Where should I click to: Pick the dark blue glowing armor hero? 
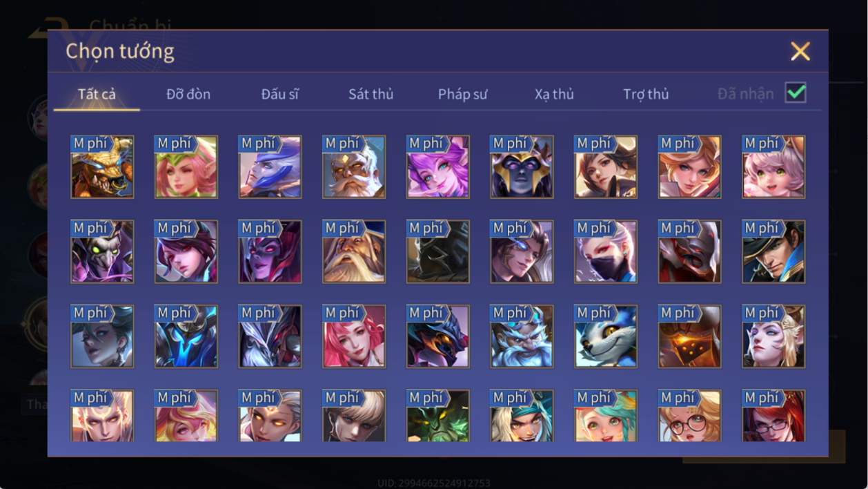(186, 337)
